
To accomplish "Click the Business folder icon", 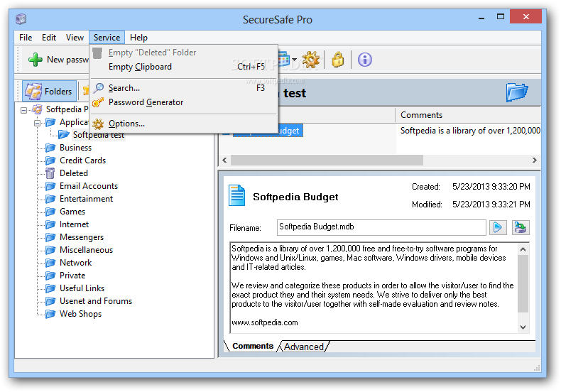I will [x=51, y=148].
